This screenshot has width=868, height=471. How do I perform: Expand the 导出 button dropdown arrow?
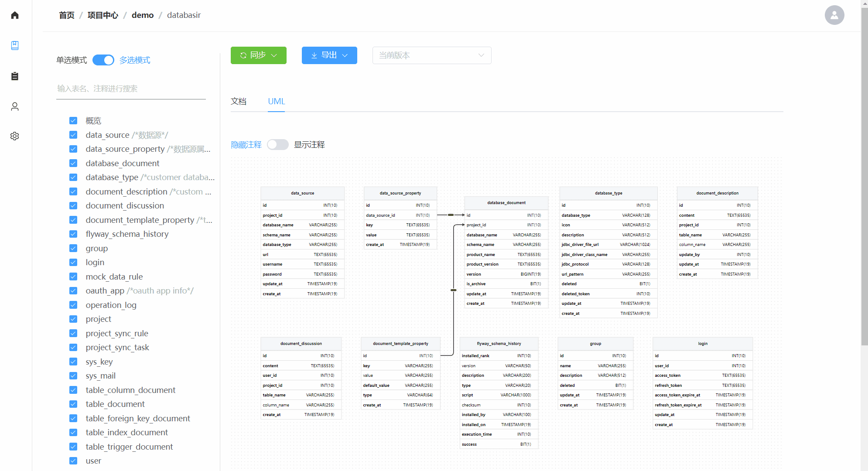click(x=345, y=55)
